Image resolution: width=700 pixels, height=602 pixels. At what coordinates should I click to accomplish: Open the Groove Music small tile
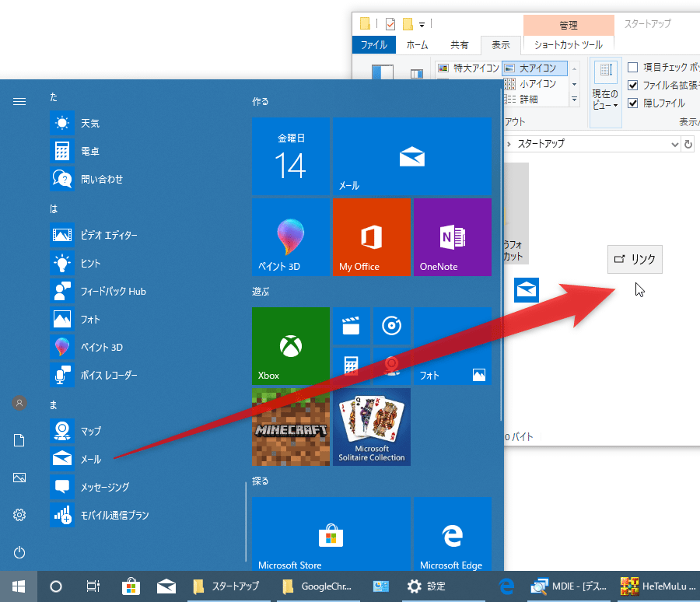pos(391,326)
